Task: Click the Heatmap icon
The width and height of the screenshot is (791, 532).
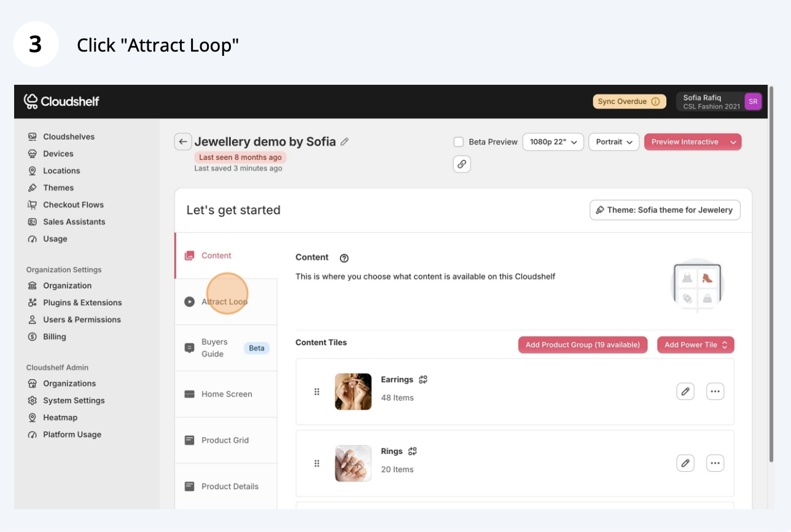Action: (33, 418)
